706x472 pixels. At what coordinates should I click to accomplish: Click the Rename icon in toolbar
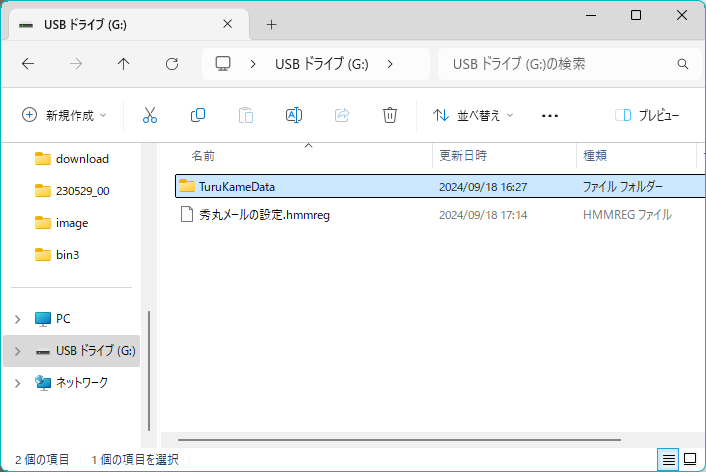(x=294, y=115)
